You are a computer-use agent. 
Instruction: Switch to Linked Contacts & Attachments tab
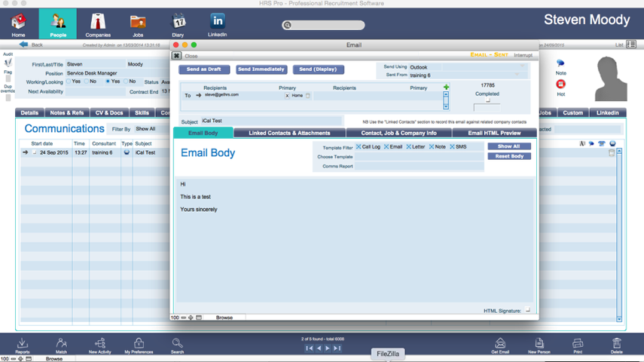click(289, 133)
